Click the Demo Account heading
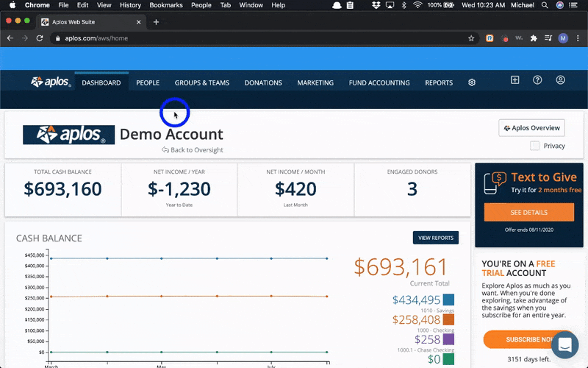Image resolution: width=588 pixels, height=368 pixels. point(171,134)
